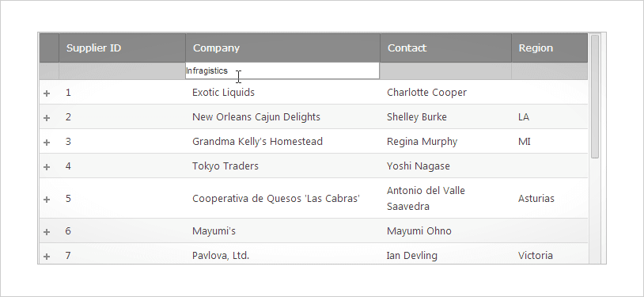644x297 pixels.
Task: Click the Contact filter cell
Action: 446,71
